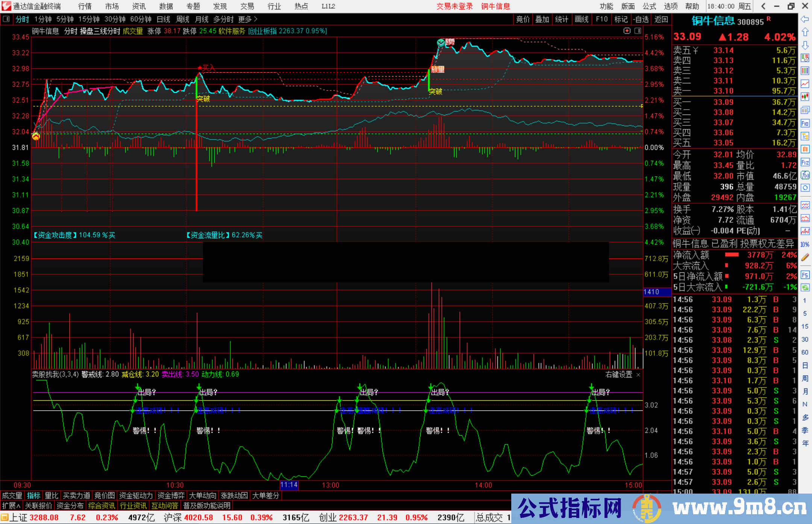This screenshot has height=524, width=812.
Task: Click the 11:14 time axis marker
Action: click(289, 485)
